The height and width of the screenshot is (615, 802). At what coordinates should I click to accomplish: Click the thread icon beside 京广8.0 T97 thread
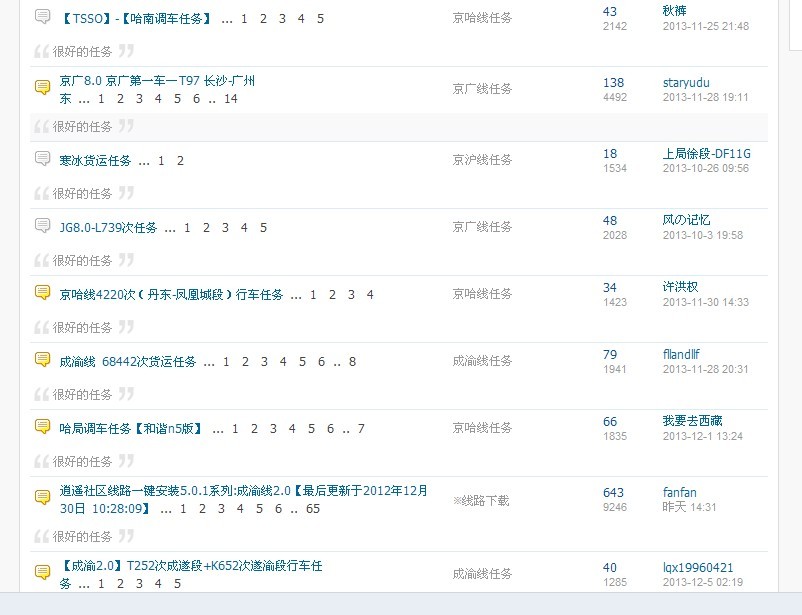pos(42,88)
